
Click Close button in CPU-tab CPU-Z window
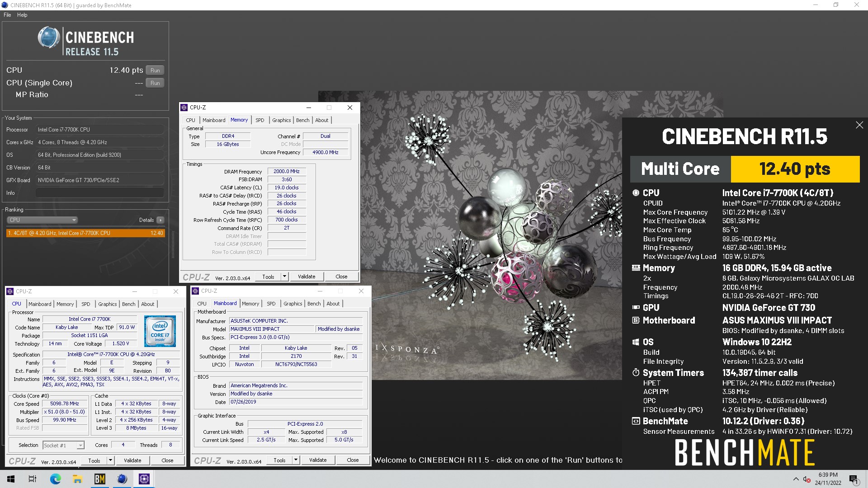click(x=167, y=460)
